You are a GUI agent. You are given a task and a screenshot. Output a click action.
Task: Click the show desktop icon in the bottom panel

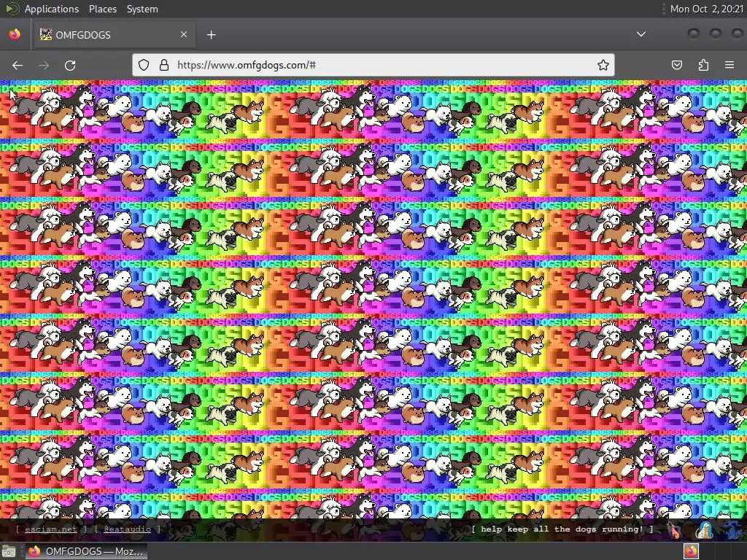pyautogui.click(x=9, y=551)
